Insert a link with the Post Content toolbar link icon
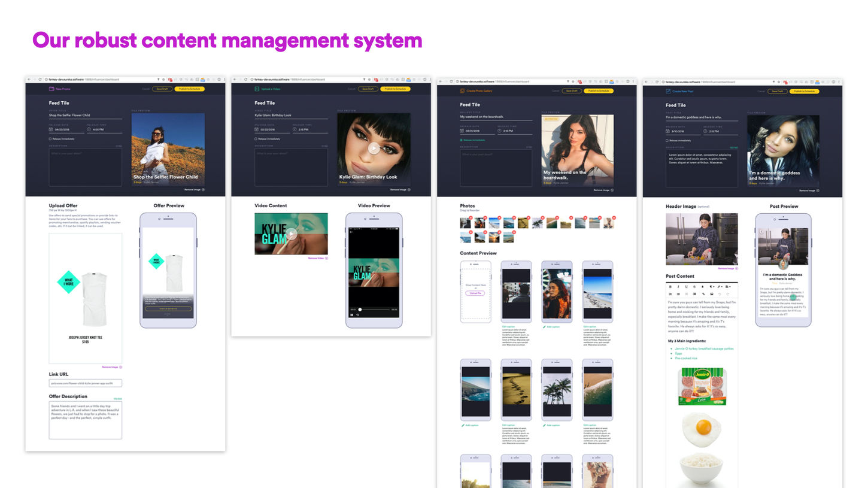 click(x=703, y=294)
